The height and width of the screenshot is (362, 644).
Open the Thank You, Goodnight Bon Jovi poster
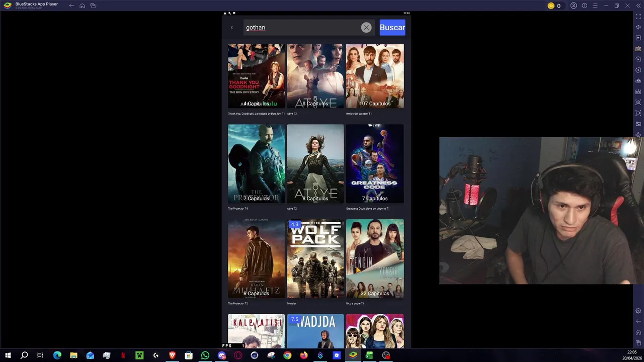(256, 76)
